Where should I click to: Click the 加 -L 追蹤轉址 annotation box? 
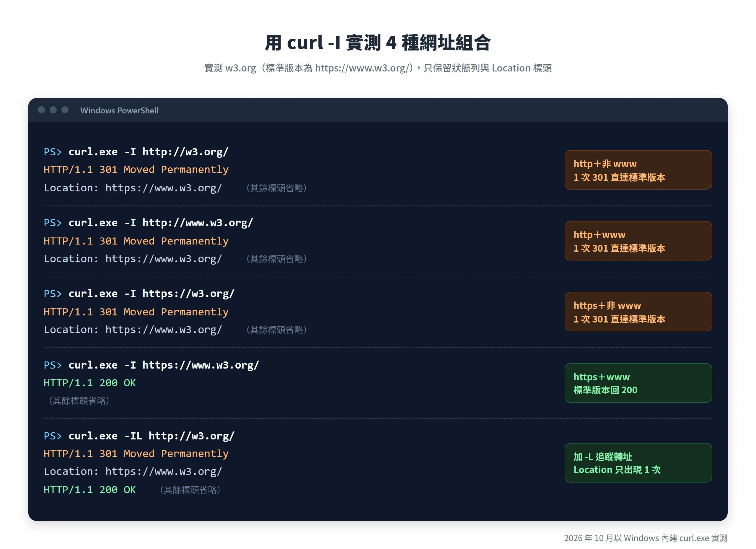(x=638, y=463)
